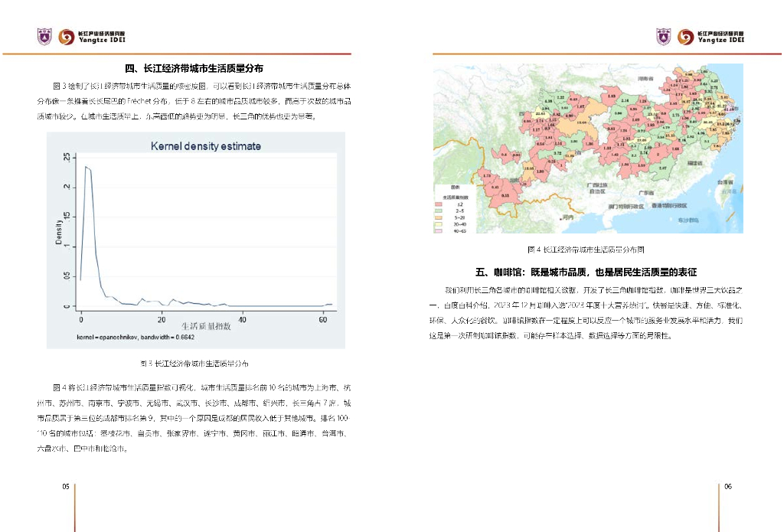Click the purple shield crest on page 05
The height and width of the screenshot is (532, 784).
pyautogui.click(x=44, y=37)
